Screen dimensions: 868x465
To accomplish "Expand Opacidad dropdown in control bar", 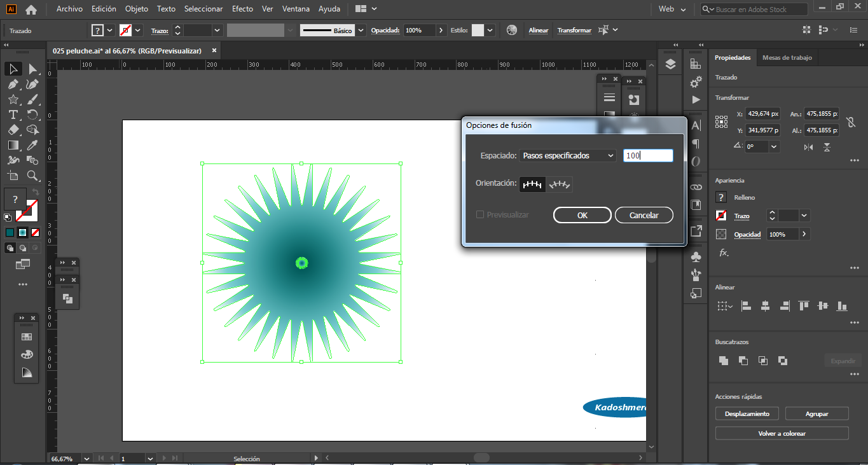I will point(442,30).
